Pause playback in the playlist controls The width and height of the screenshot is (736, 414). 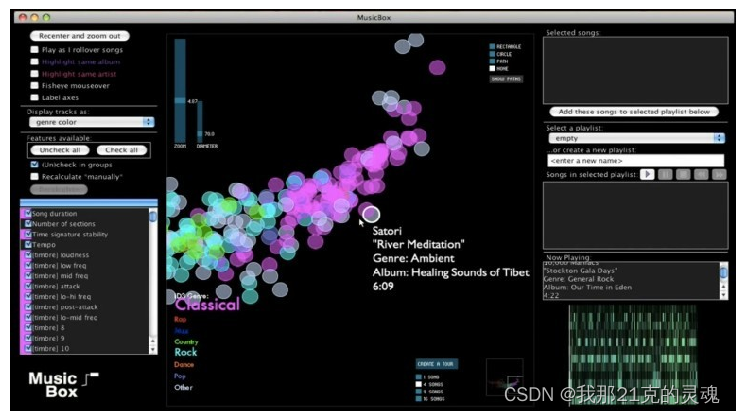tap(665, 174)
